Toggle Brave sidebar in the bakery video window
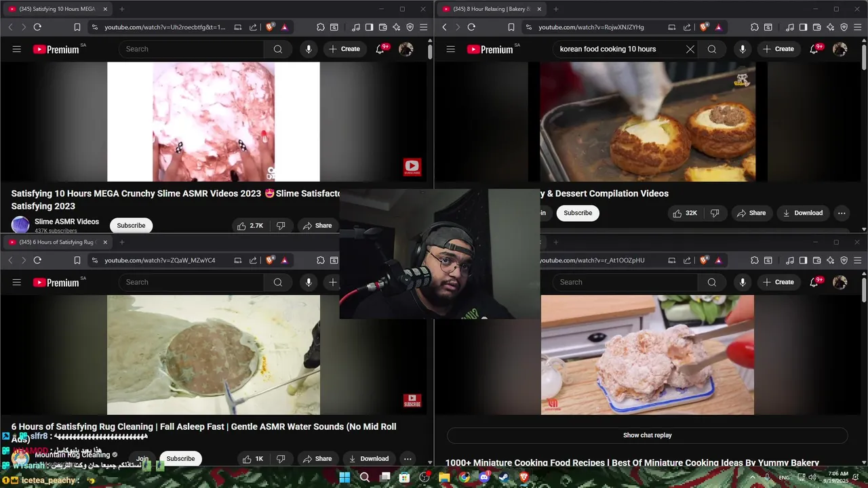Screen dimensions: 868x488 point(803,27)
